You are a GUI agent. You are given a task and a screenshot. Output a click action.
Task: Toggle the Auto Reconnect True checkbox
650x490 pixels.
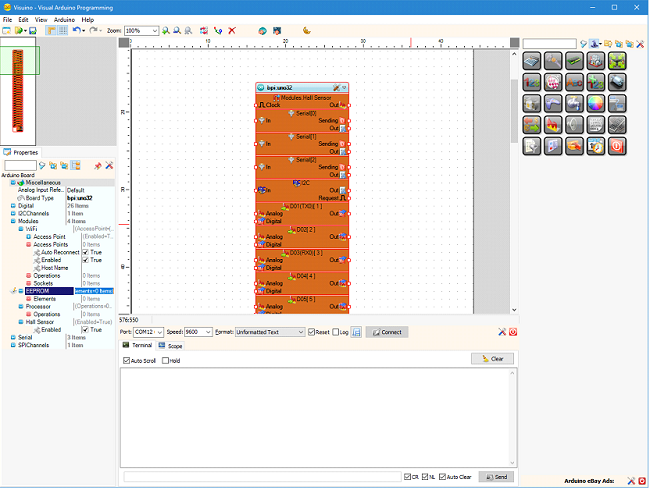pyautogui.click(x=85, y=252)
